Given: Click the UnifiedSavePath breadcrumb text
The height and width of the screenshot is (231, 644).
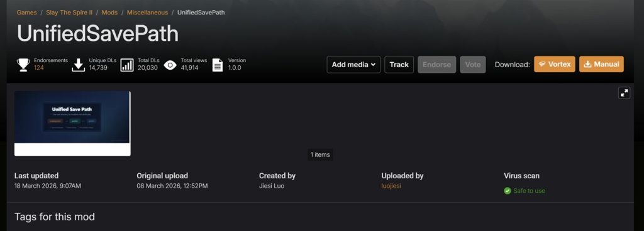Looking at the screenshot, I should (x=201, y=13).
